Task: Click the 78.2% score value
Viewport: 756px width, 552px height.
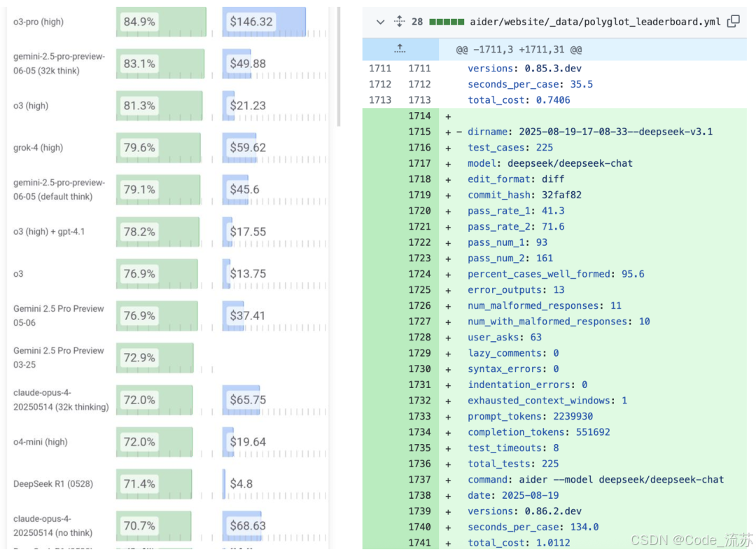Action: 139,232
